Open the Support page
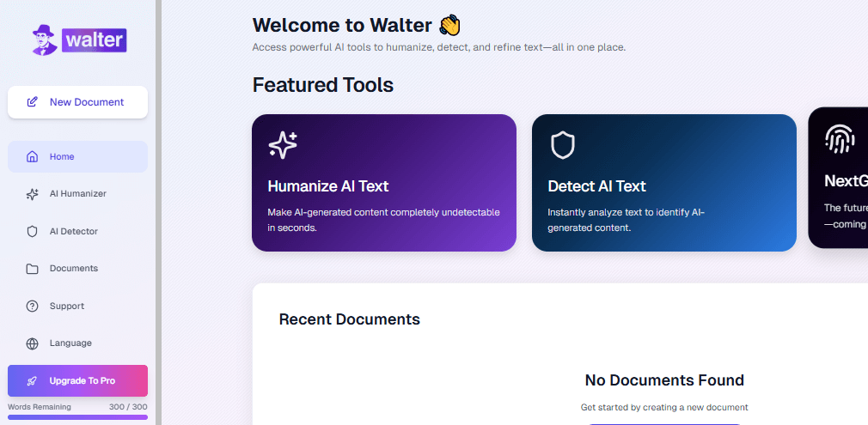 pos(77,306)
